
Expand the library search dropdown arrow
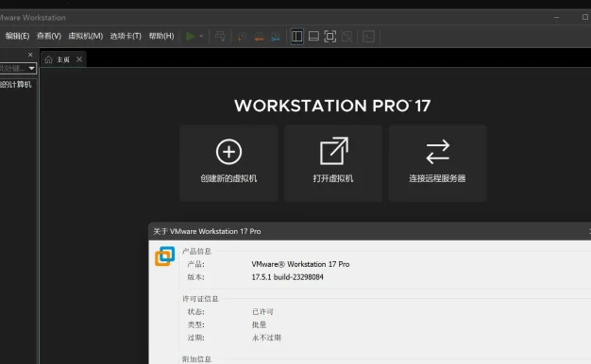[32, 69]
